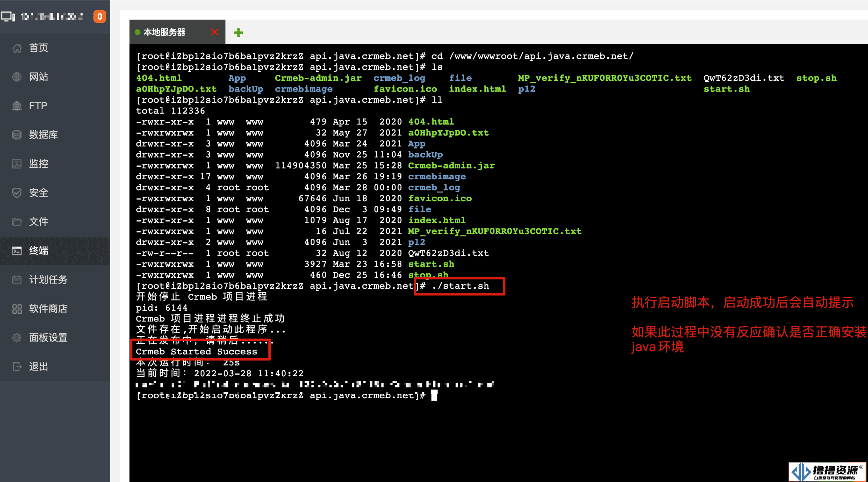Click 'crmebimage' directory in the ll listing
The width and height of the screenshot is (868, 482).
pyautogui.click(x=437, y=177)
